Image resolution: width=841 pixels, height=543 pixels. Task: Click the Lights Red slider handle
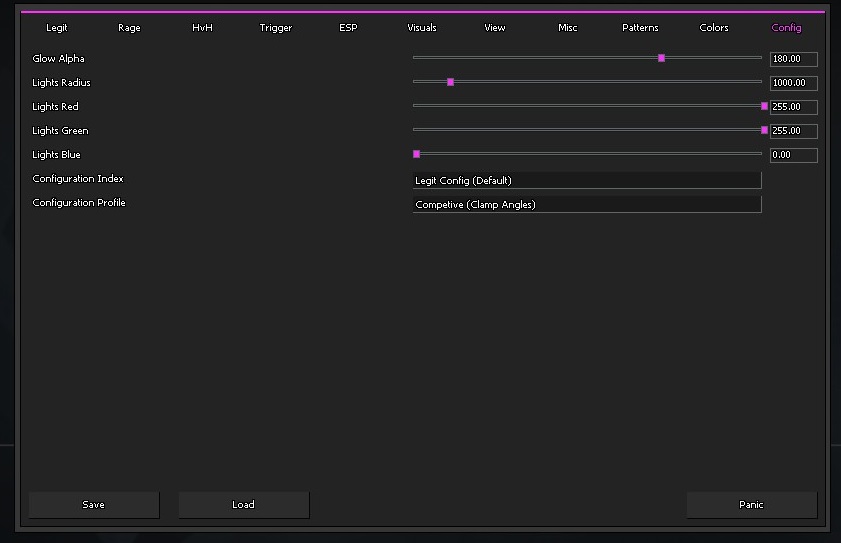(764, 106)
